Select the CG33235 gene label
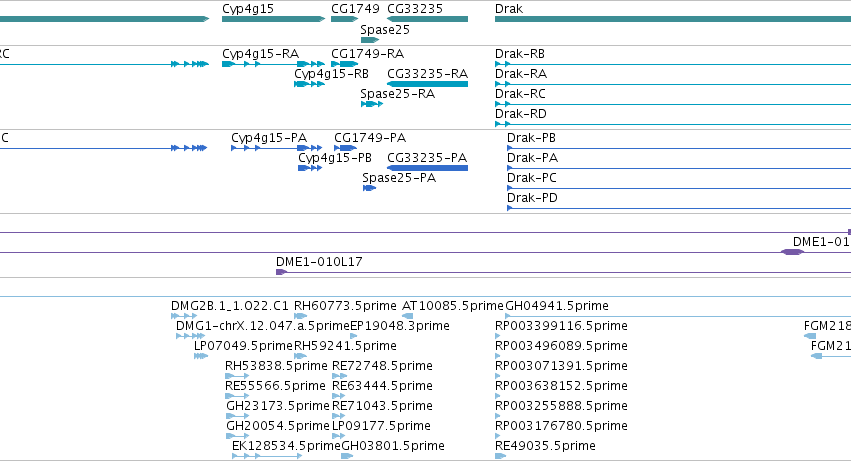 point(415,9)
